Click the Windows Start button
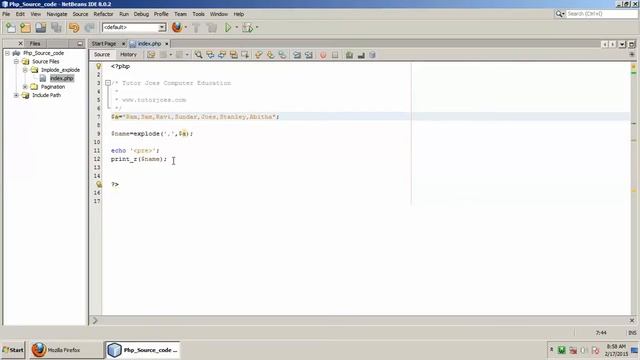 click(13, 350)
